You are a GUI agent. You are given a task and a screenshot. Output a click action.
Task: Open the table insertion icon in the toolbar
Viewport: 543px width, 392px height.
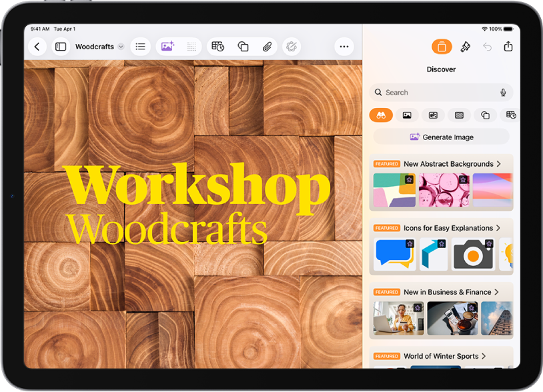tap(217, 47)
